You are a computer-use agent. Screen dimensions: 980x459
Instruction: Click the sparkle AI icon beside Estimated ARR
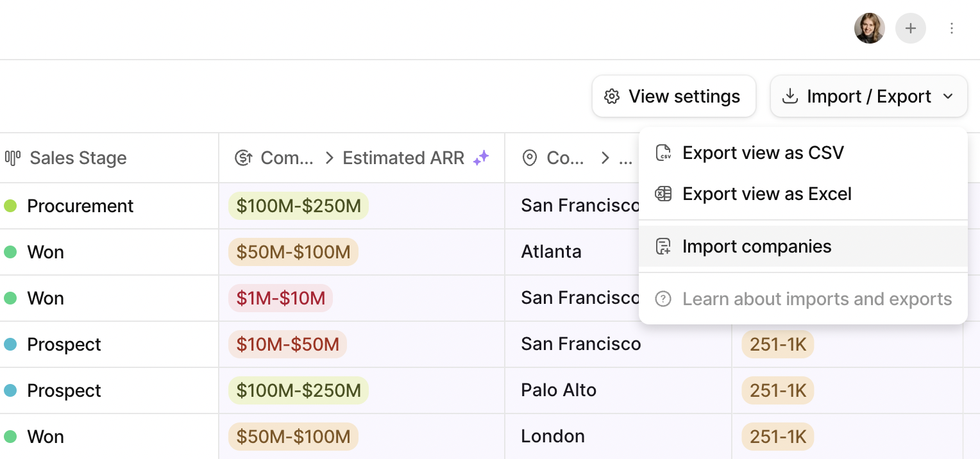tap(481, 158)
